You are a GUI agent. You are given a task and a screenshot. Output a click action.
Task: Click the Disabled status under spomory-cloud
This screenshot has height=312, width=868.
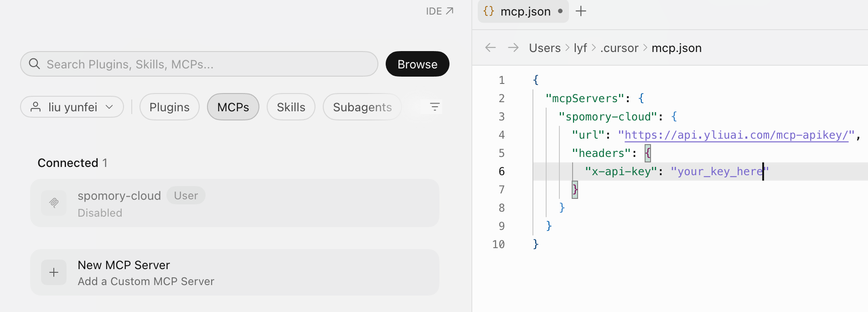[100, 213]
